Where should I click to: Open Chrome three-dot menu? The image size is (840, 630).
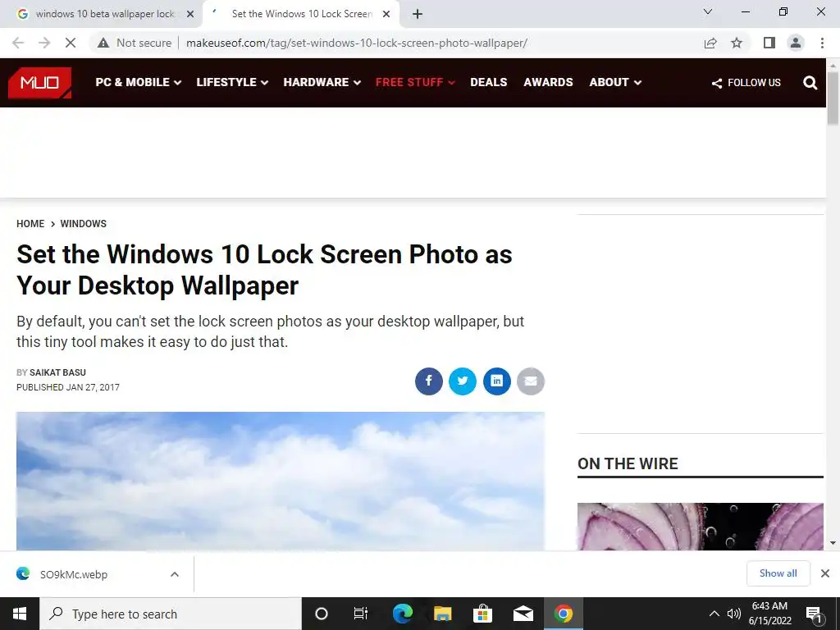pyautogui.click(x=822, y=43)
